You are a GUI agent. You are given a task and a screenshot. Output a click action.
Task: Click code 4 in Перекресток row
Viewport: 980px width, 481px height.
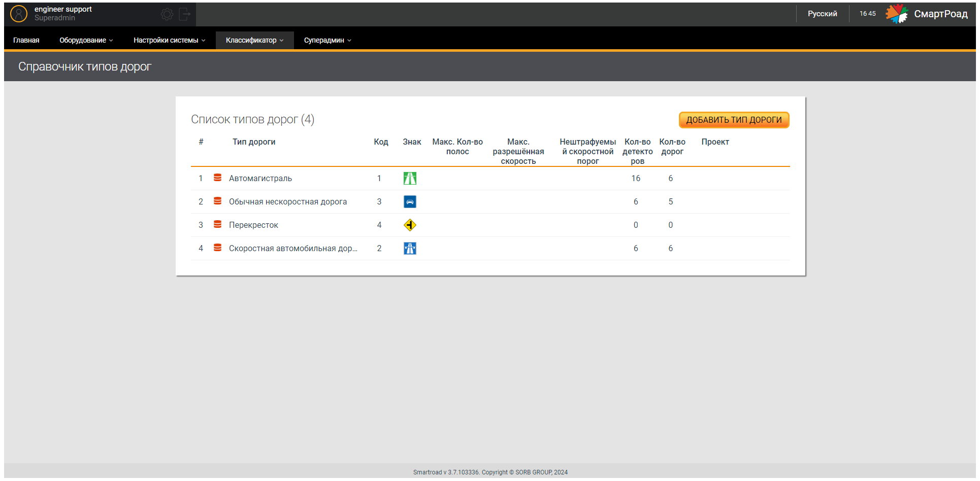click(x=379, y=225)
